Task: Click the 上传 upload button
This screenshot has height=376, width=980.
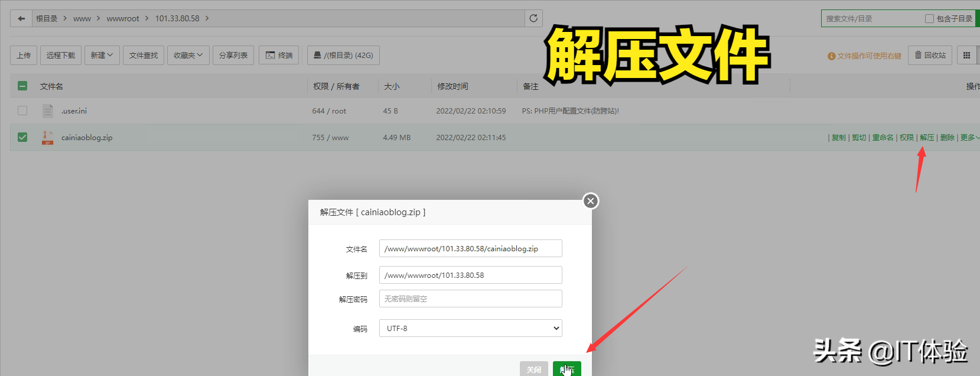Action: pyautogui.click(x=24, y=55)
